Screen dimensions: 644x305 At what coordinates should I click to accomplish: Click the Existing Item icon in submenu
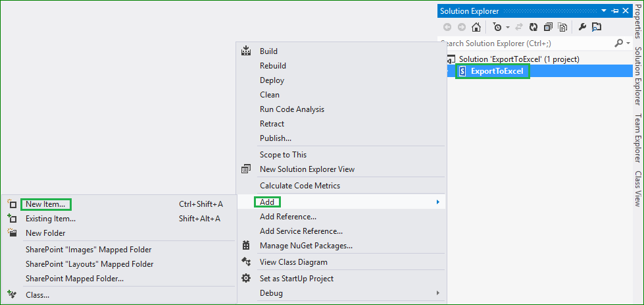point(11,218)
